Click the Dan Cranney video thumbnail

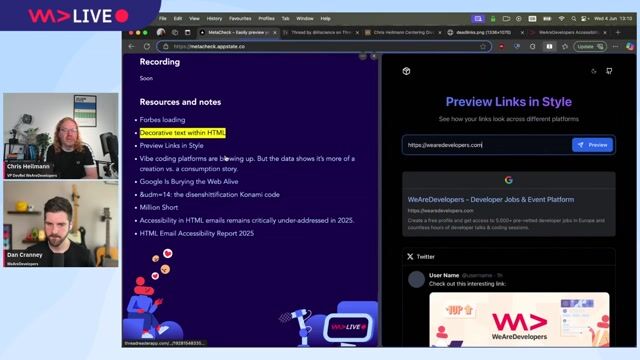point(61,224)
